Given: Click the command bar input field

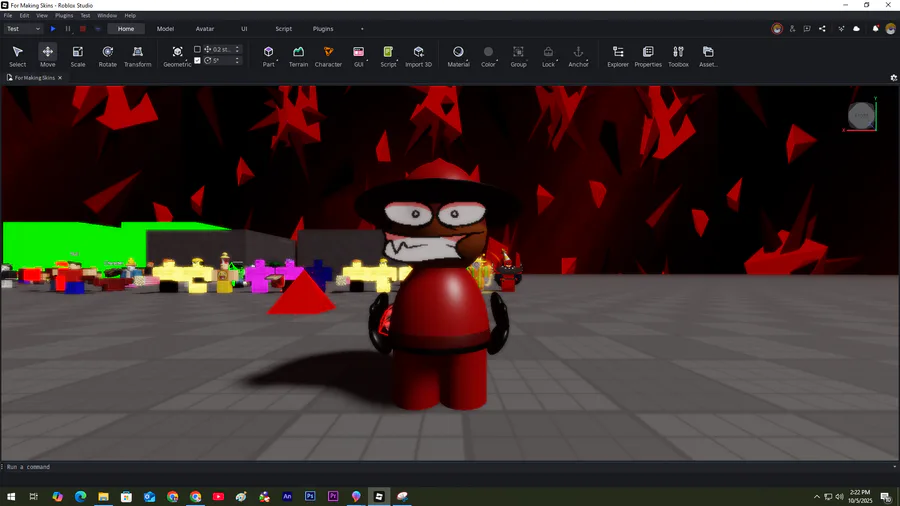Looking at the screenshot, I should pyautogui.click(x=448, y=467).
